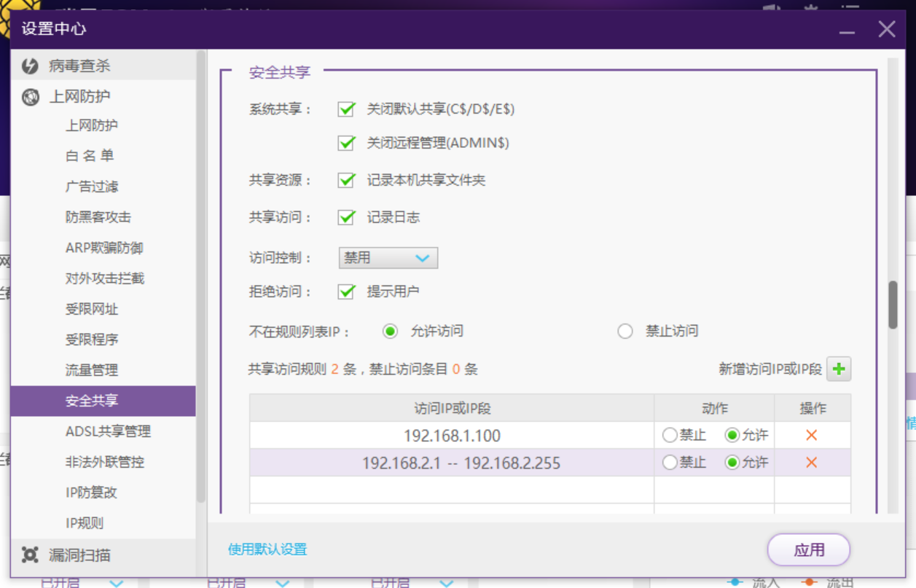The height and width of the screenshot is (588, 916).
Task: Open the 白 名 单 settings page
Action: click(x=90, y=156)
